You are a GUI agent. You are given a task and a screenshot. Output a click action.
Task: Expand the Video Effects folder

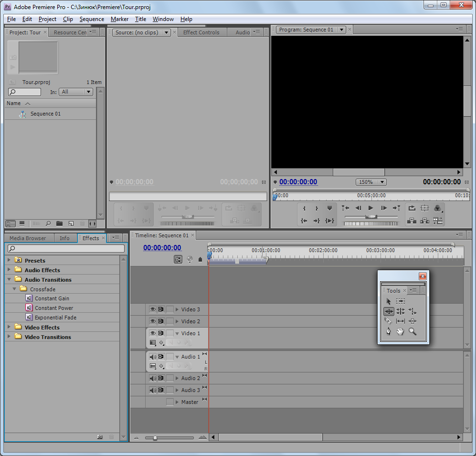pyautogui.click(x=9, y=327)
